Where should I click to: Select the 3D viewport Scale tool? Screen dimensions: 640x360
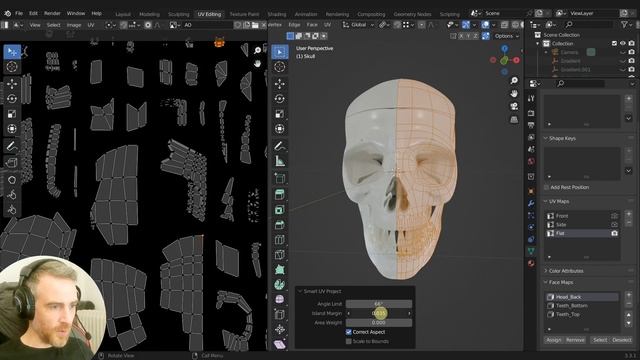280,114
